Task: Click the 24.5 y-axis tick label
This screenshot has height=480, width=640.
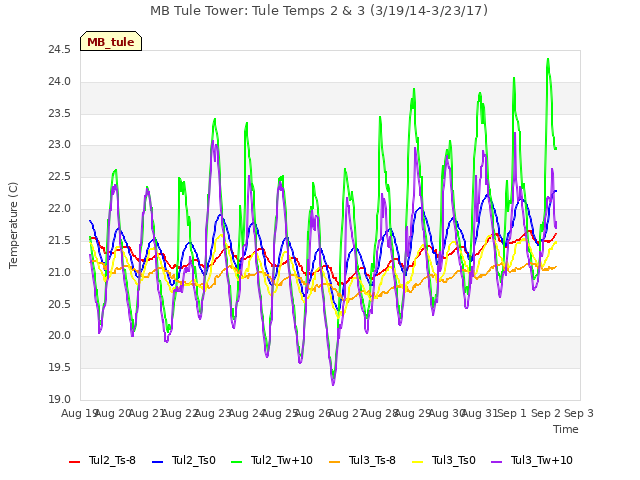Action: pyautogui.click(x=60, y=50)
